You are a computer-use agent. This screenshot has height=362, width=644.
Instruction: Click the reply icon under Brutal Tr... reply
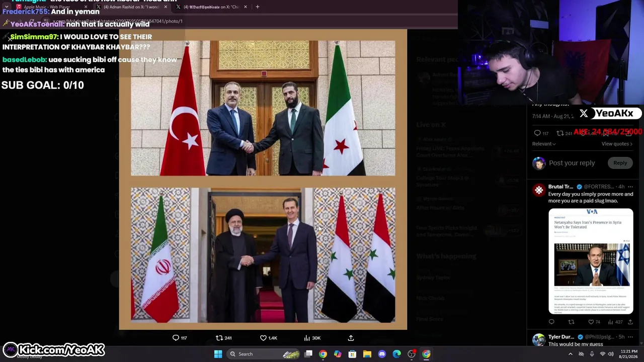(x=551, y=322)
